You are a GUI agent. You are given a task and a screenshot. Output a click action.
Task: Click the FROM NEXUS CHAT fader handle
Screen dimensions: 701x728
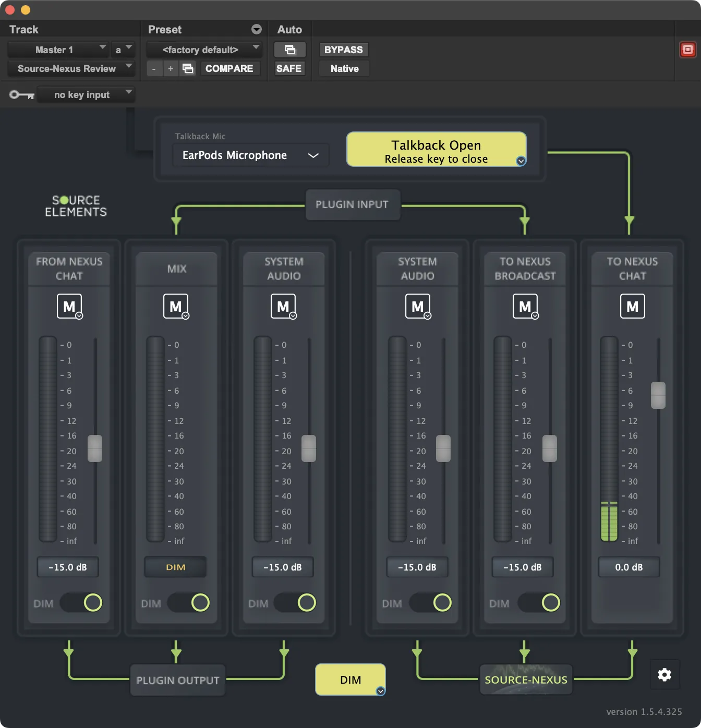tap(95, 448)
